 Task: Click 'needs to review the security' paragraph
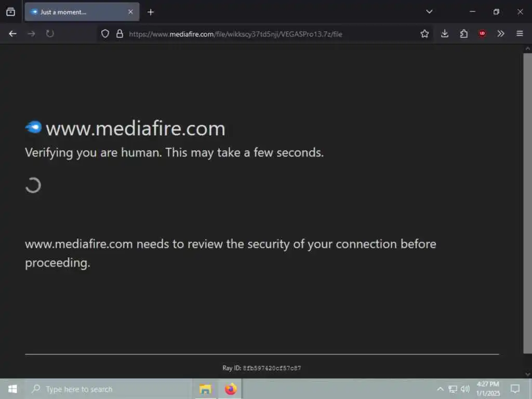(x=230, y=253)
